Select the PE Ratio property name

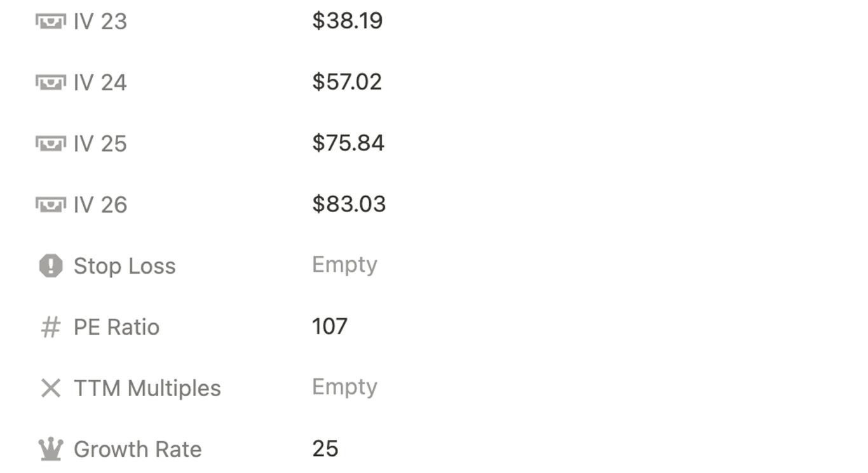(x=116, y=327)
